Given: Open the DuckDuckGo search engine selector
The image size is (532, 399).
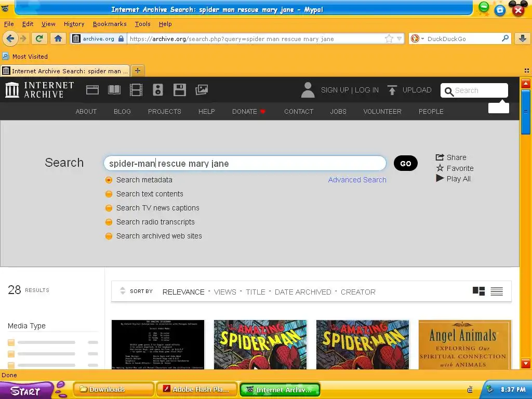Looking at the screenshot, I should pos(417,38).
